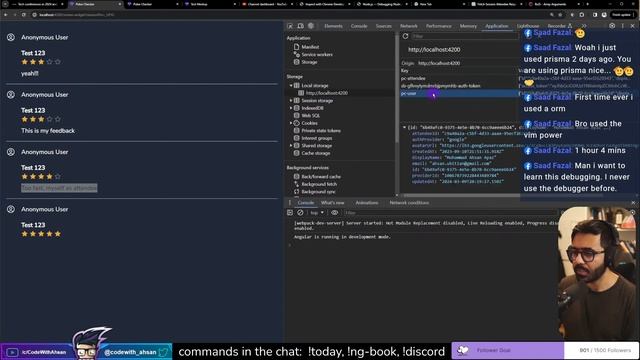Select the auth-token key row
This screenshot has width=640, height=360.
[x=459, y=86]
